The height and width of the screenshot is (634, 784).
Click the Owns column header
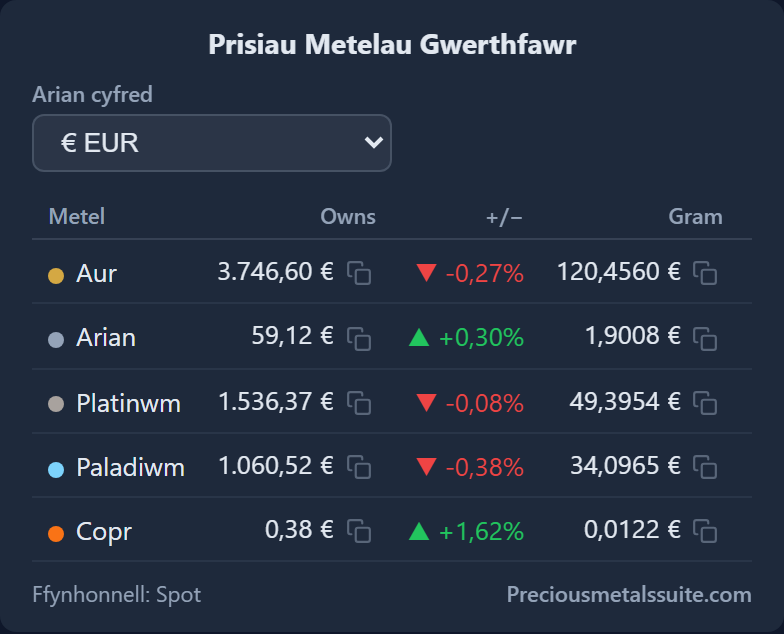coord(348,216)
